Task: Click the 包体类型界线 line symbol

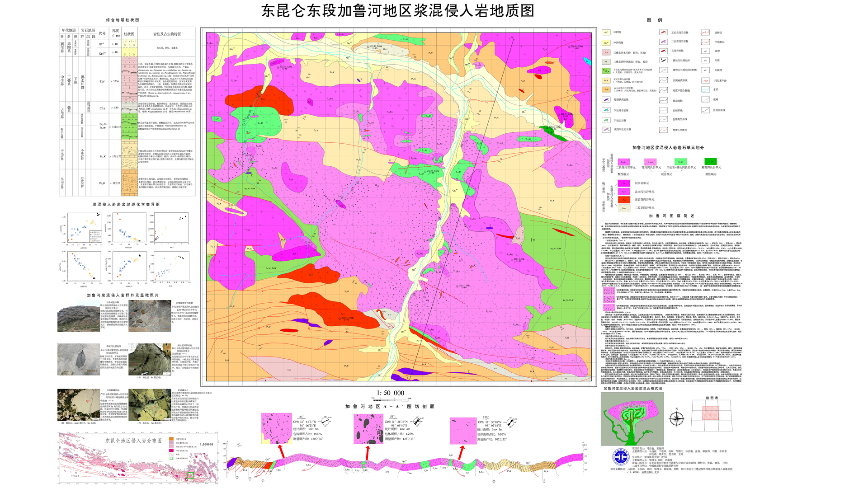Action: [x=663, y=119]
